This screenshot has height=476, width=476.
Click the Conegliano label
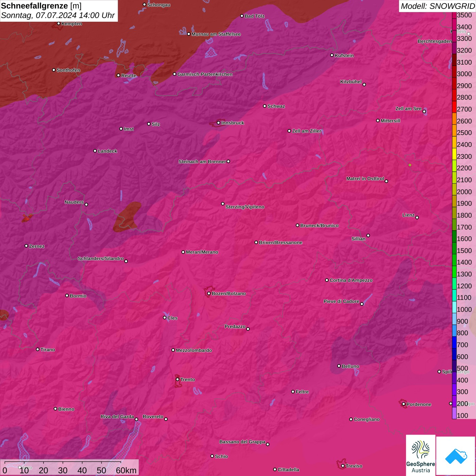367,419
